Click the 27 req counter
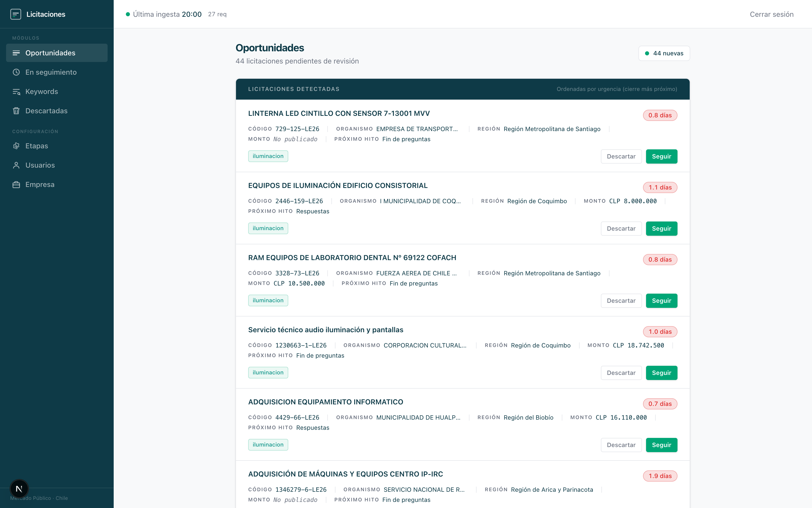Image resolution: width=812 pixels, height=508 pixels. pyautogui.click(x=217, y=14)
